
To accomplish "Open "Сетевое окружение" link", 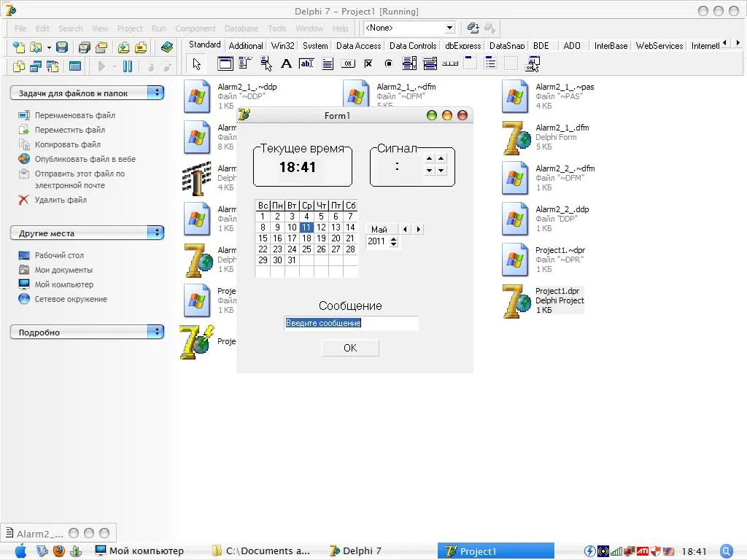I will [71, 299].
